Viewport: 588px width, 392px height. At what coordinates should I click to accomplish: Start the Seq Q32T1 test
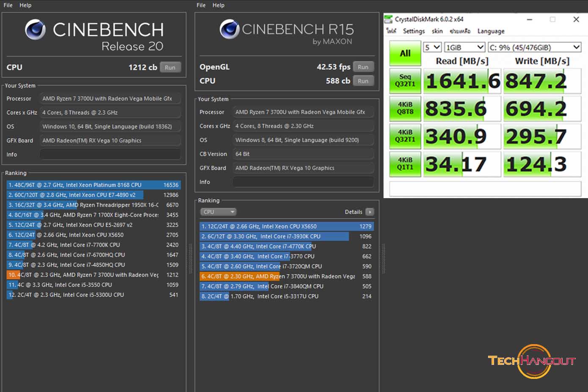tap(405, 80)
